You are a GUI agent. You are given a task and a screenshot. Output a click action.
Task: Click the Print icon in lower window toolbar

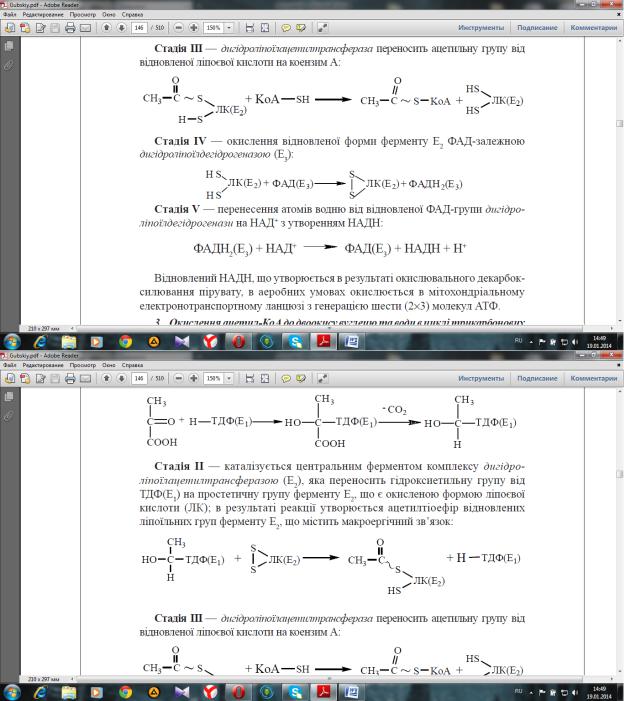(70, 379)
